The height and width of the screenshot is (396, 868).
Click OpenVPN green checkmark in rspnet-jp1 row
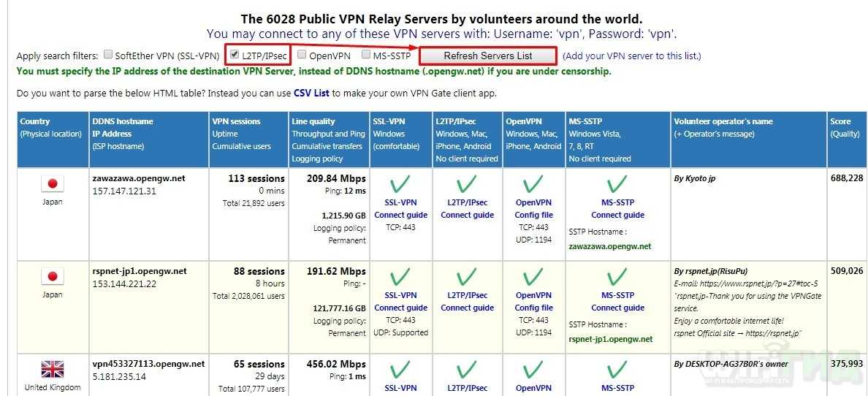click(533, 276)
